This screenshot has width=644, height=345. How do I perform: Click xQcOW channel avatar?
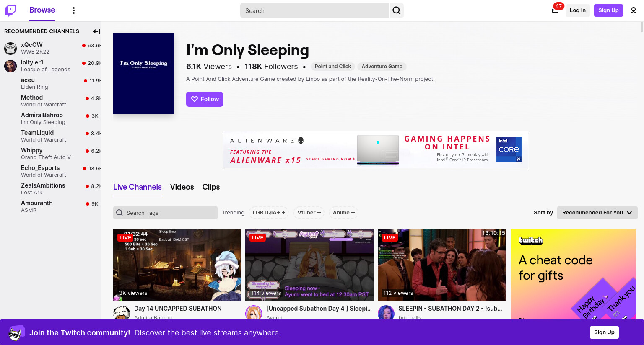tap(10, 48)
